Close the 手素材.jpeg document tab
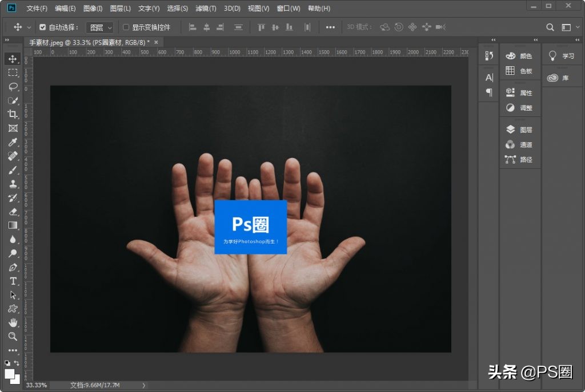Screen dimensions: 585x392 156,42
